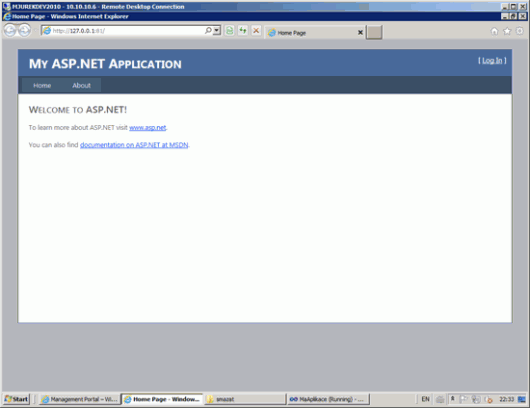Viewport: 530px width, 408px height.
Task: Click the Compatibility View icon
Action: coord(230,31)
